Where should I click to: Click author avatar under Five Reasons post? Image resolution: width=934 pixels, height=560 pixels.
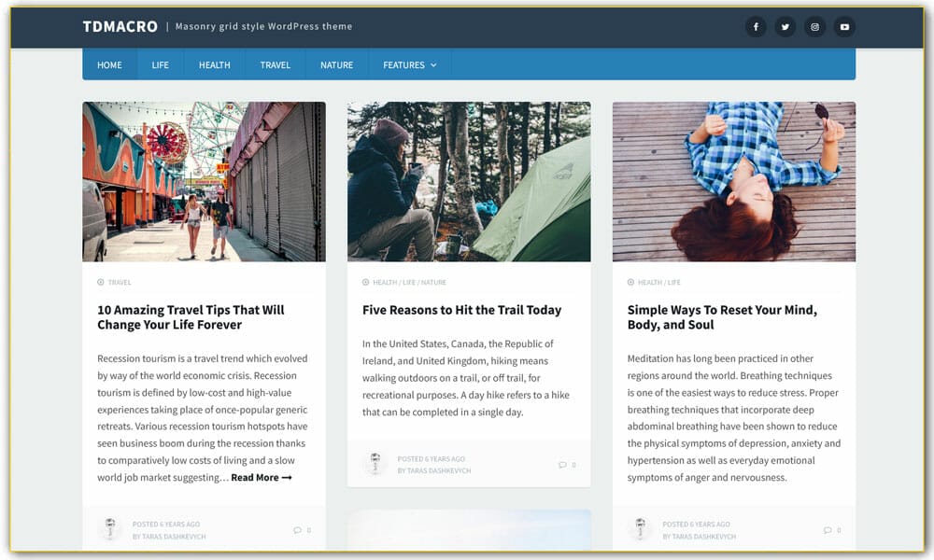(375, 464)
